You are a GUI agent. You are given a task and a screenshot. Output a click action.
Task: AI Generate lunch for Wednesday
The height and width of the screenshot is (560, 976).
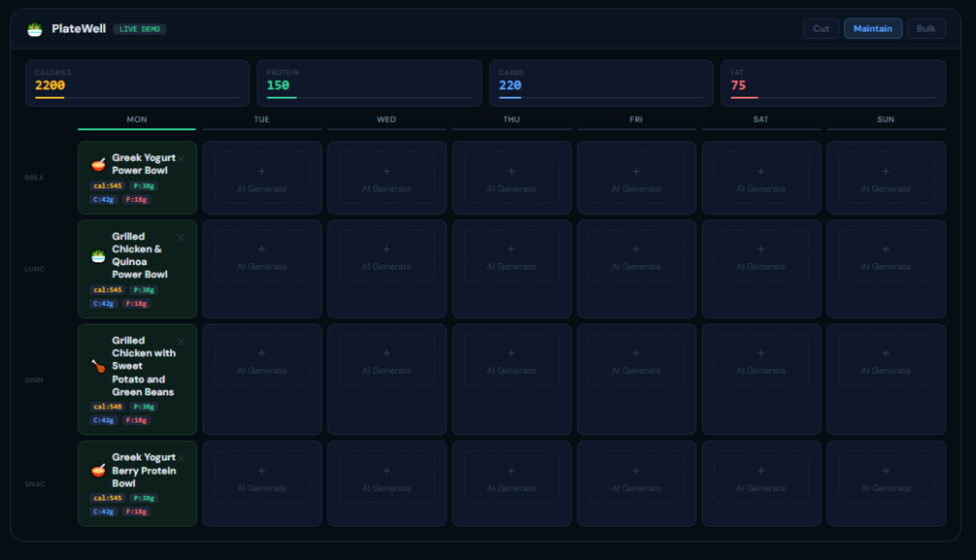coord(387,256)
